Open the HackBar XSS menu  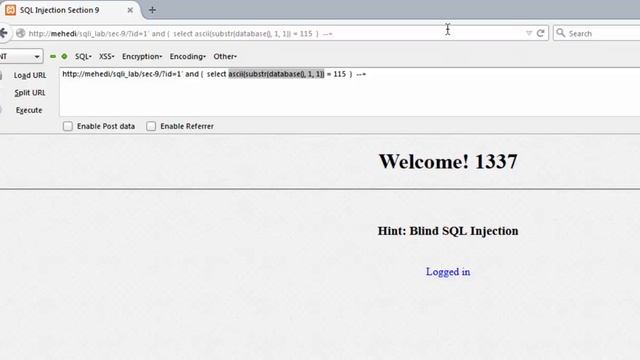point(107,56)
